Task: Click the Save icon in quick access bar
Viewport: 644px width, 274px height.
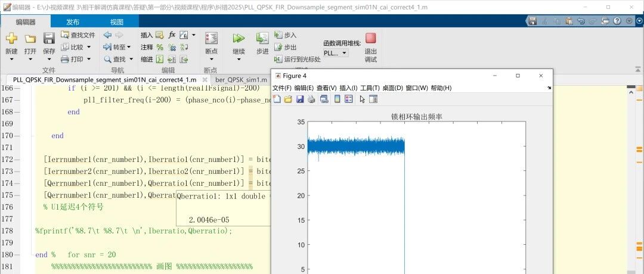Action: 532,21
